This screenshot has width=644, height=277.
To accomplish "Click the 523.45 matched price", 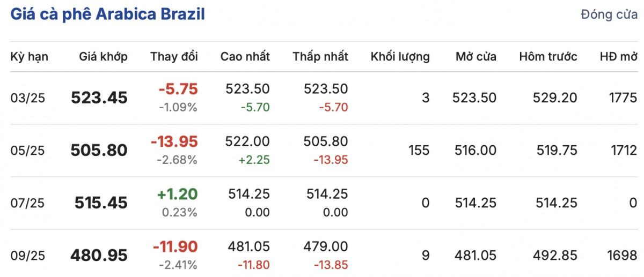I will click(x=99, y=98).
